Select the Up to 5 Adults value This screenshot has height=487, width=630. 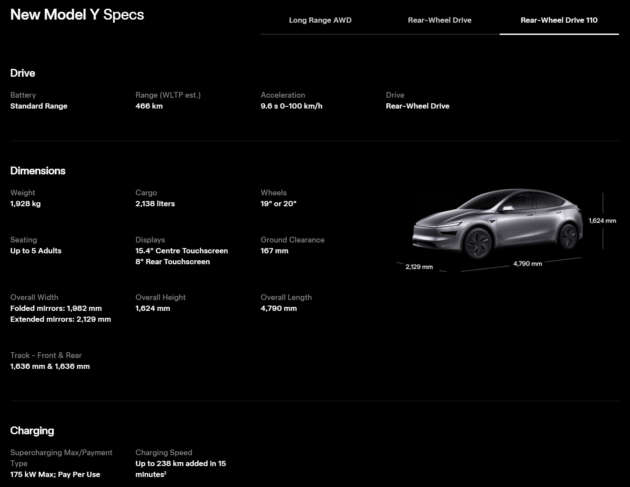pyautogui.click(x=36, y=251)
